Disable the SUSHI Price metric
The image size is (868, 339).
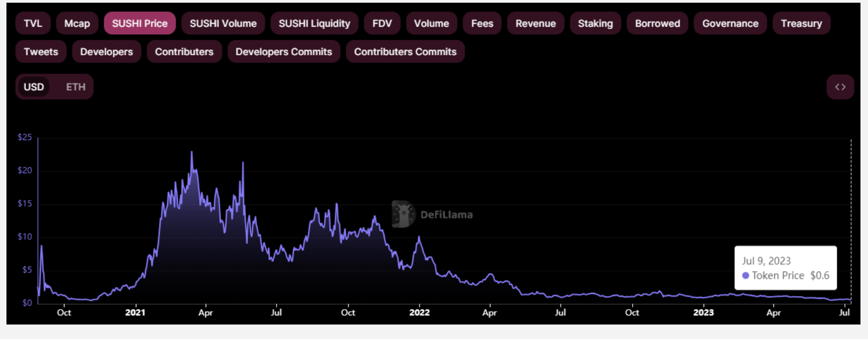140,24
